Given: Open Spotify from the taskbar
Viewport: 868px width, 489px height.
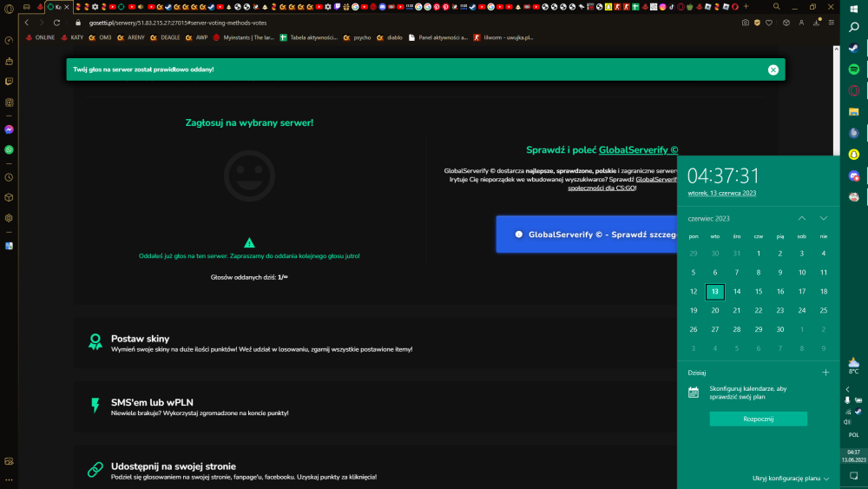Looking at the screenshot, I should click(853, 69).
